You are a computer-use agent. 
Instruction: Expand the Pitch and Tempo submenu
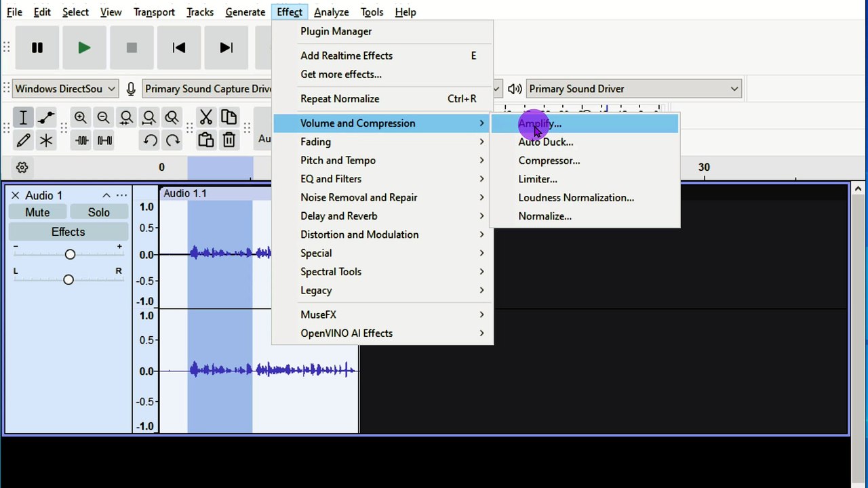tap(382, 161)
